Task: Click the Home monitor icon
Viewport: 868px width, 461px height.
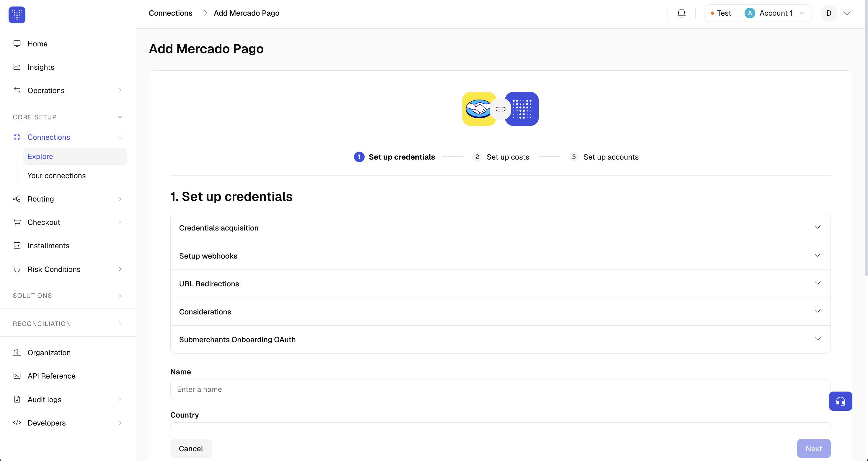Action: click(x=17, y=44)
